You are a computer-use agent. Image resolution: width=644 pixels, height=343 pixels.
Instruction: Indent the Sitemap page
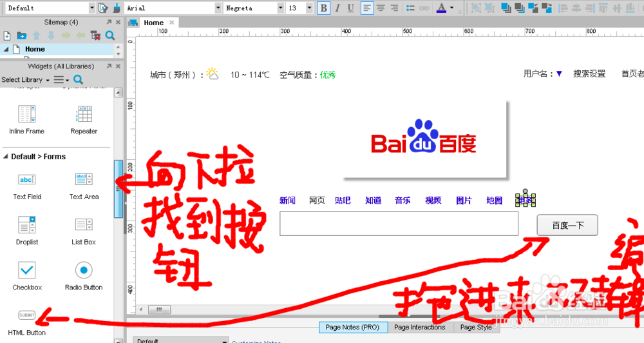point(66,35)
